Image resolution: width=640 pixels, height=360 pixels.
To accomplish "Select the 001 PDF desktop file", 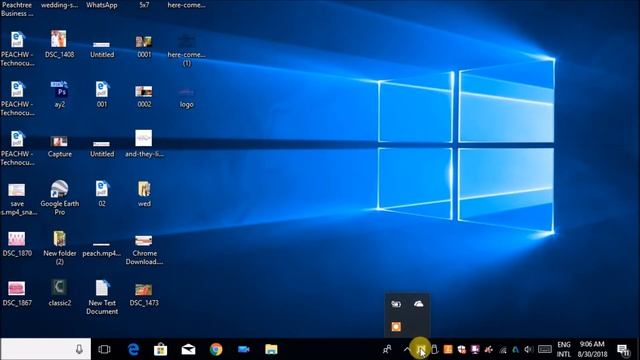I will 102,94.
